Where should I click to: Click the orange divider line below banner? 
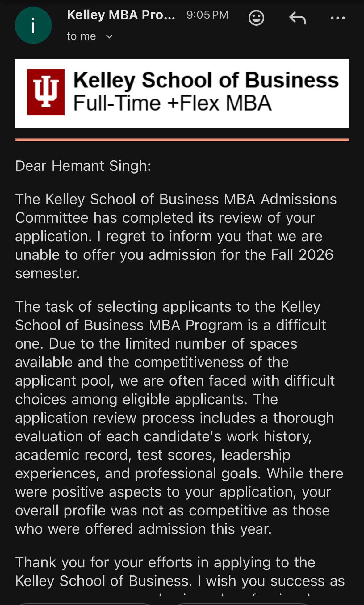point(182,140)
